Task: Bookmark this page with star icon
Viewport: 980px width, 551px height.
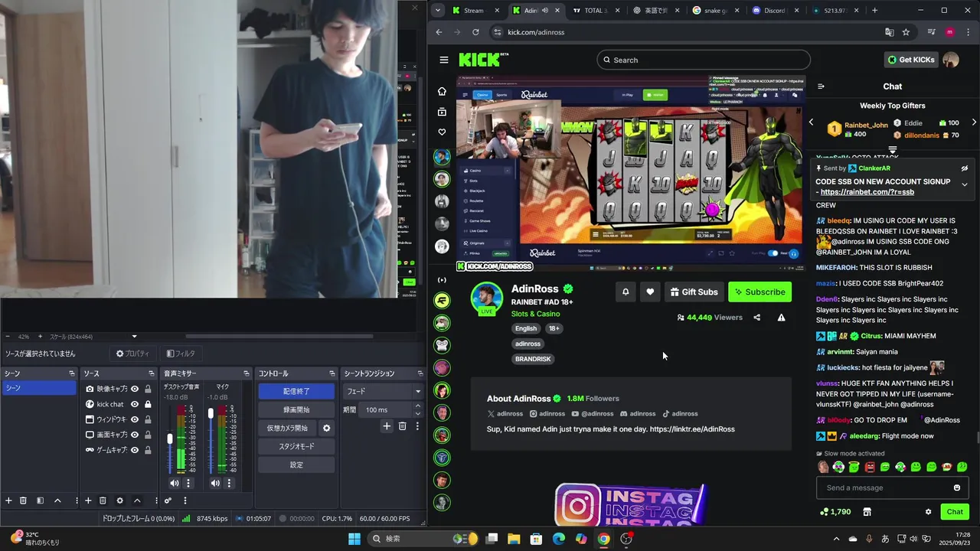Action: pos(906,32)
